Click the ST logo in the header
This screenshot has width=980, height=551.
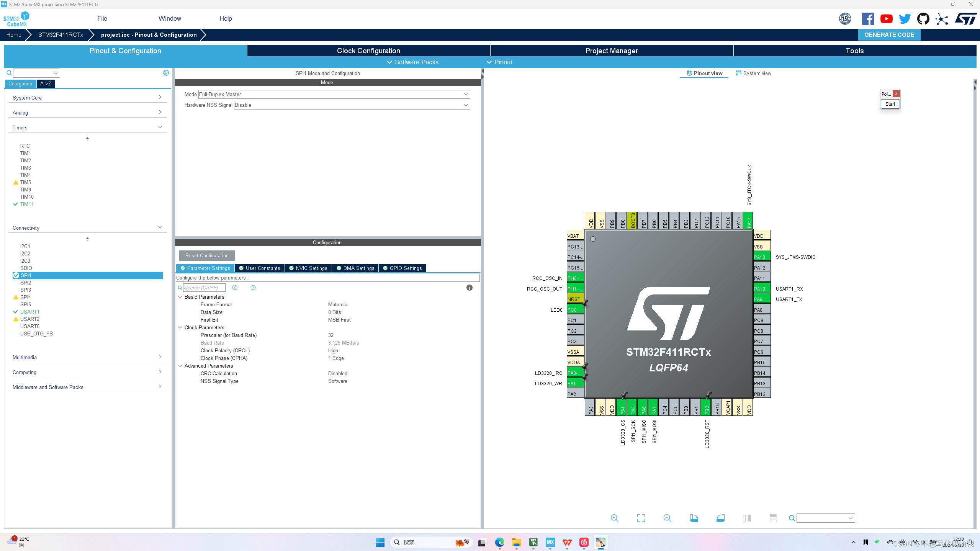coord(965,18)
